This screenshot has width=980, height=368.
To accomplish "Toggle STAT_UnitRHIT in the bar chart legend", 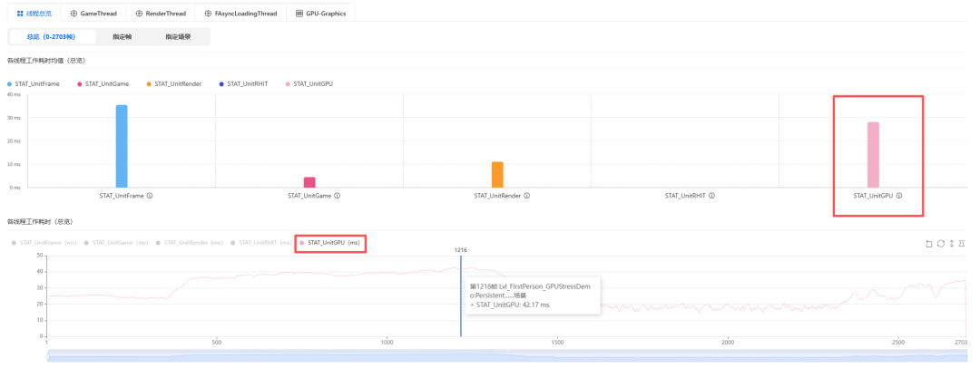I will click(243, 83).
